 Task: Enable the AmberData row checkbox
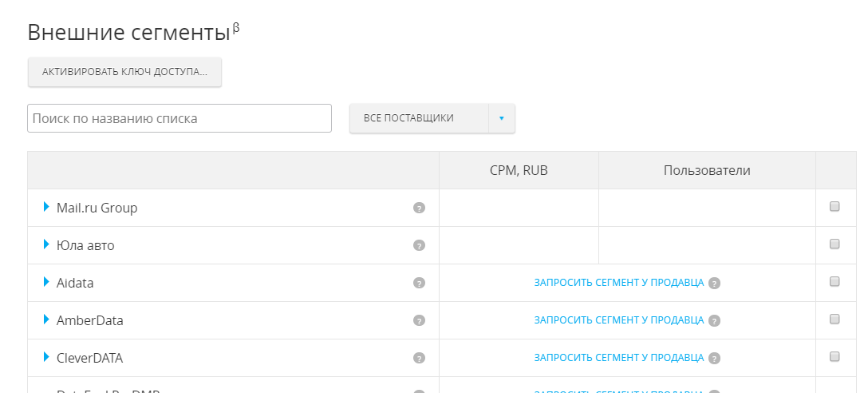click(x=834, y=320)
